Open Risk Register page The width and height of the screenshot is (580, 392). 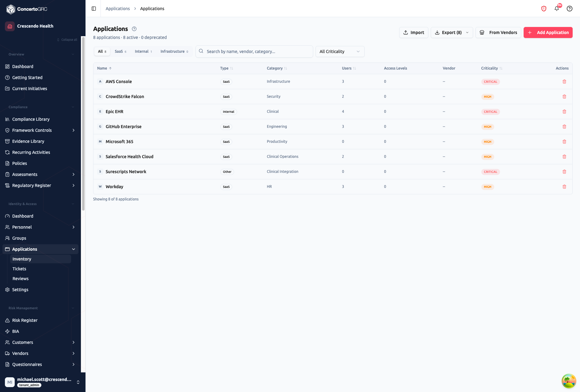tap(40, 320)
